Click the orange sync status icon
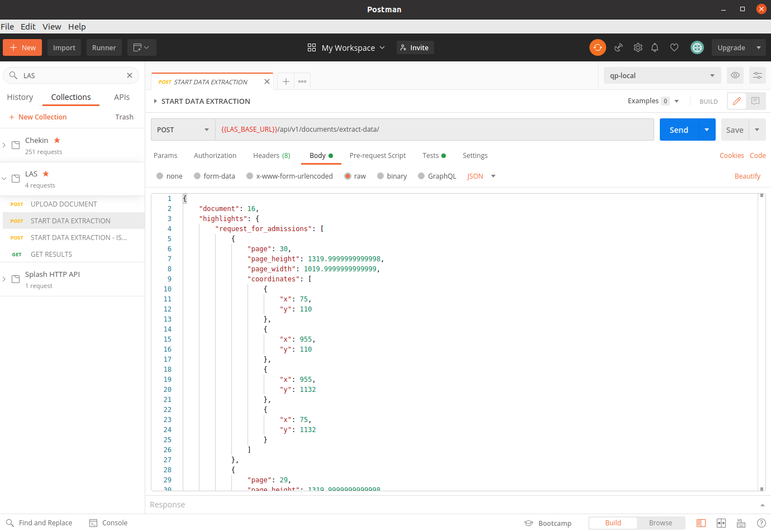Viewport: 771px width, 532px height. pos(597,47)
